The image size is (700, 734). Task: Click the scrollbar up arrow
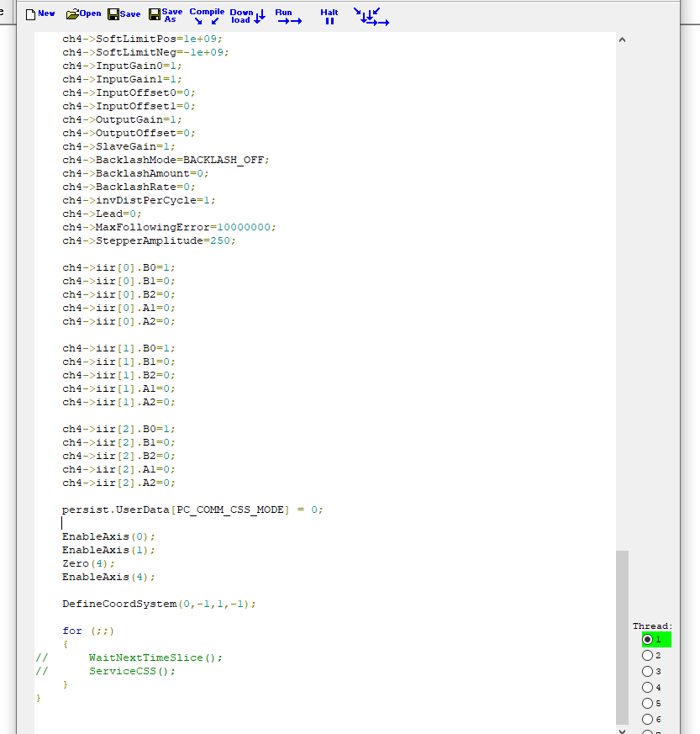pos(622,39)
